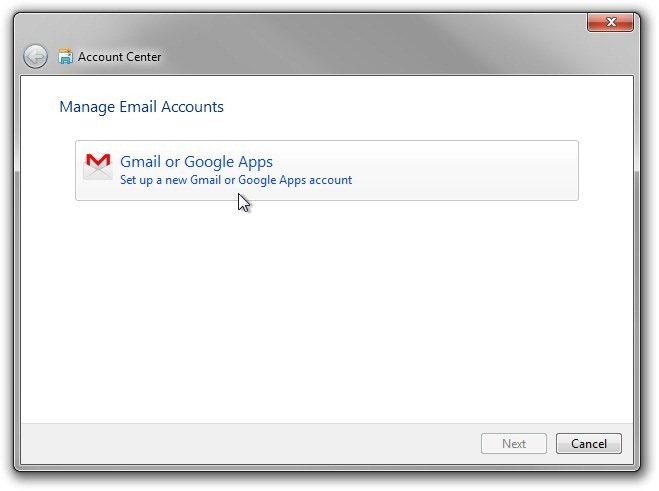Screen dimensions: 659x491
Task: Click the Next button
Action: [514, 443]
